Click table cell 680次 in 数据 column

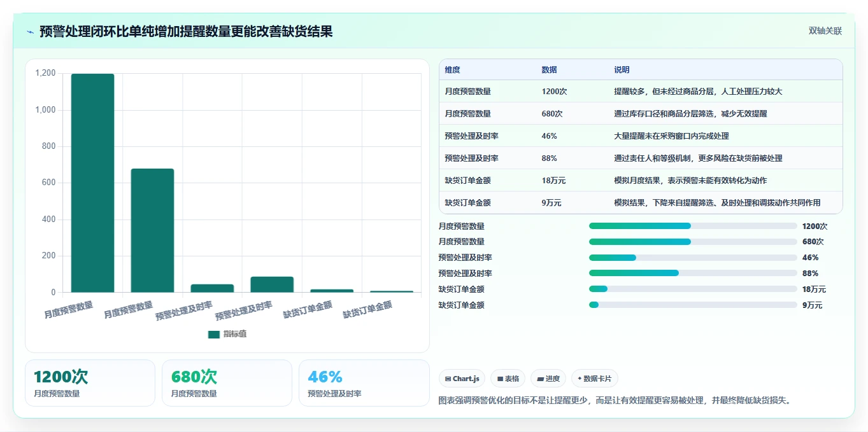tap(552, 114)
